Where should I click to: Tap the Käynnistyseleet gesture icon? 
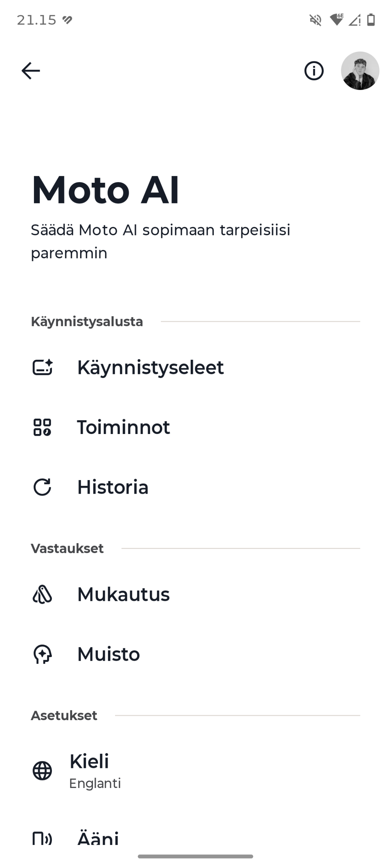(x=42, y=367)
